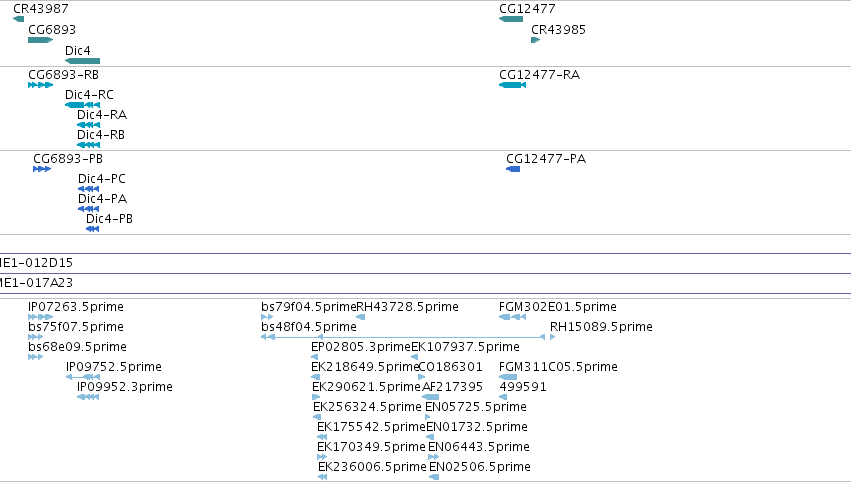Select the Dic4 gene feature bar
This screenshot has height=482, width=851.
[82, 61]
